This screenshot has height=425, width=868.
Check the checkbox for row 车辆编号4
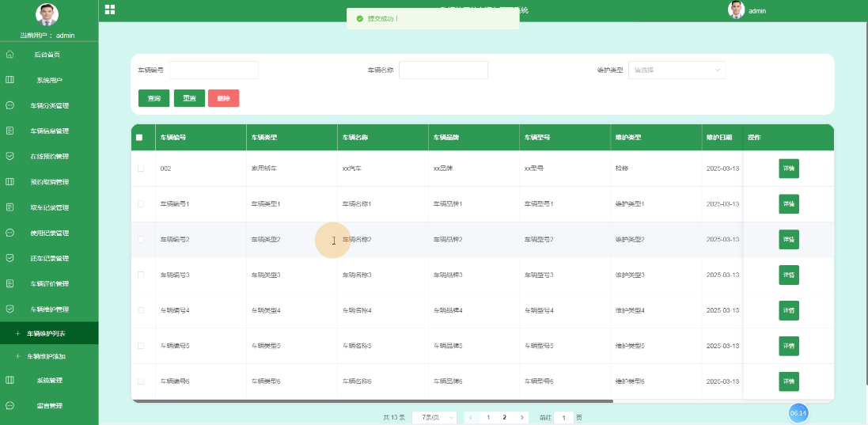coord(141,310)
